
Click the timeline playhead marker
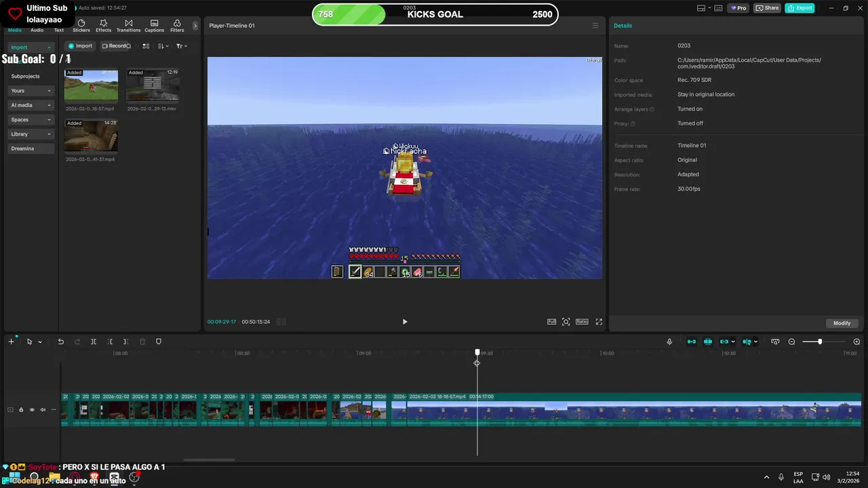coord(477,353)
